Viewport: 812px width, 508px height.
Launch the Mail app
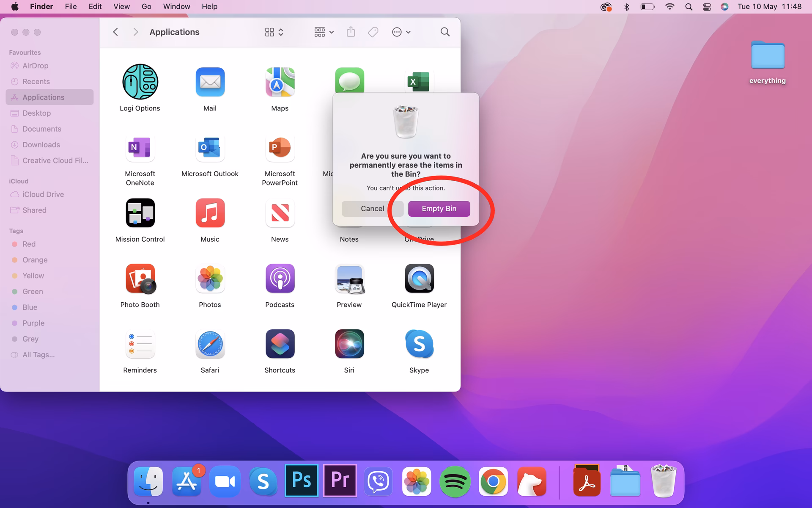(x=210, y=82)
